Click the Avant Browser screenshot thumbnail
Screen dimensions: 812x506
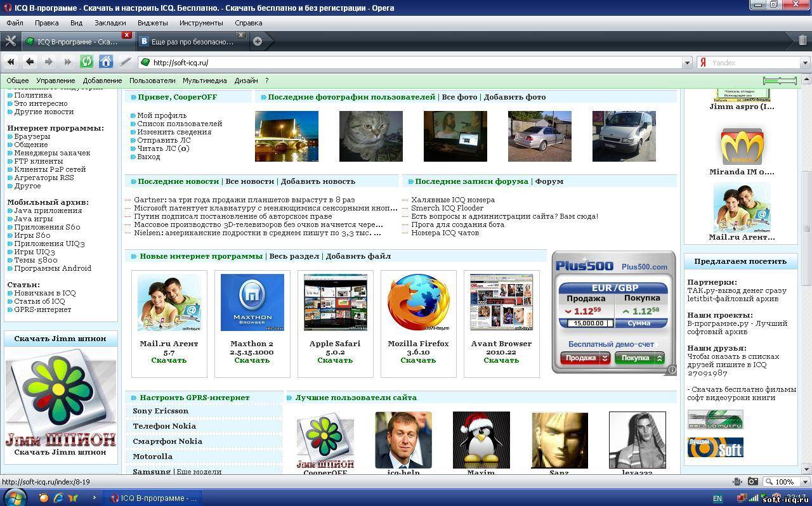(x=501, y=302)
